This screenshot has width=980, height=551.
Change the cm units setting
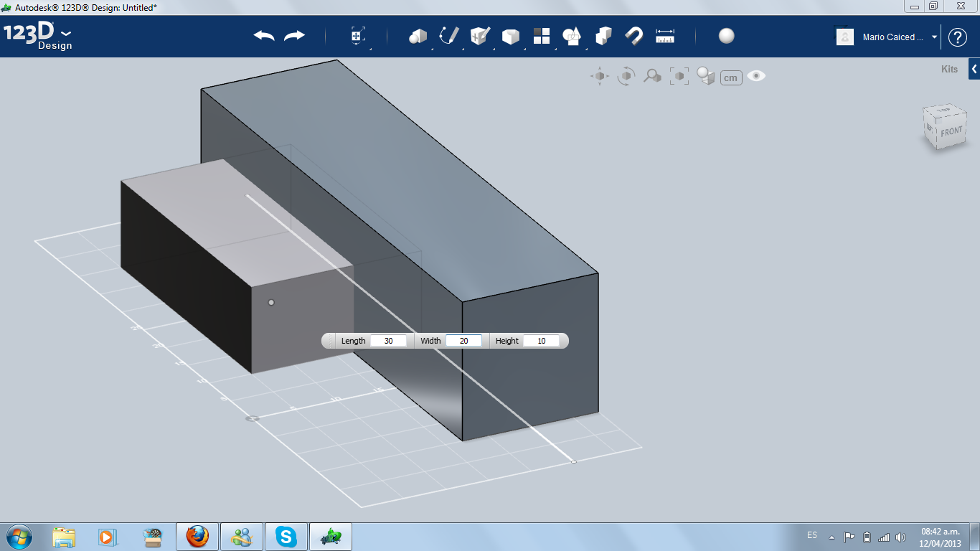pos(731,77)
